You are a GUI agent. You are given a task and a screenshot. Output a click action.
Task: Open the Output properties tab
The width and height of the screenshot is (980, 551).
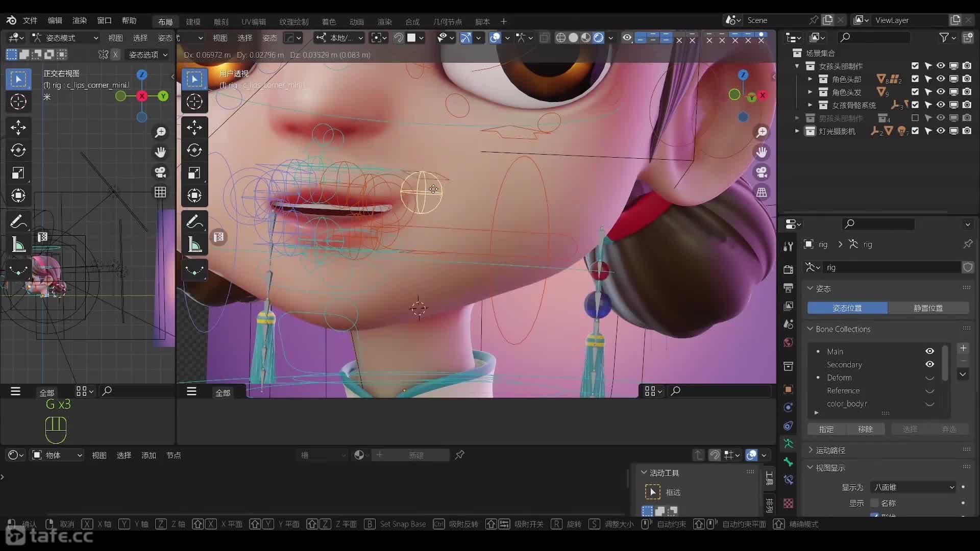789,288
